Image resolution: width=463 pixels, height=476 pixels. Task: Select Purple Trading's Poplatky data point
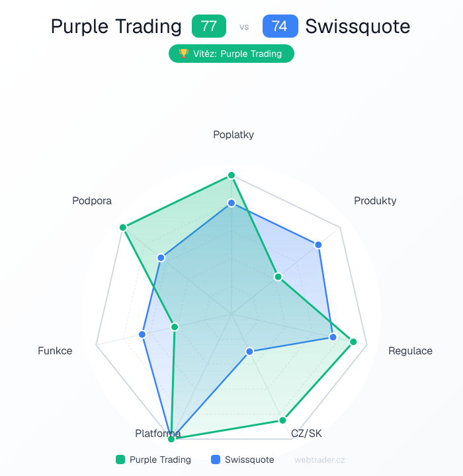pyautogui.click(x=232, y=175)
